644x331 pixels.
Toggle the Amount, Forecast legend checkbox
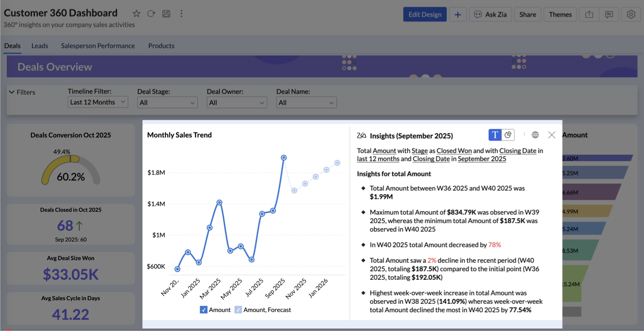(x=238, y=310)
